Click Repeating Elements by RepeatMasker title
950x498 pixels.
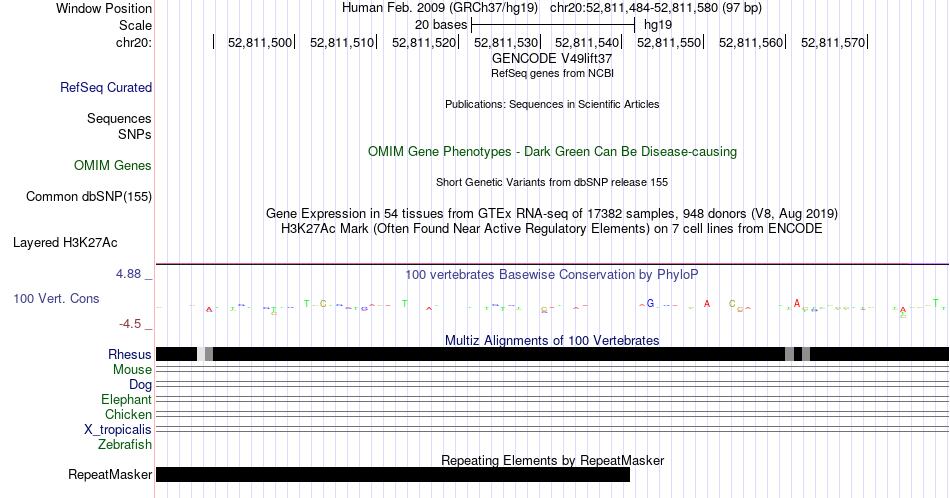click(552, 460)
